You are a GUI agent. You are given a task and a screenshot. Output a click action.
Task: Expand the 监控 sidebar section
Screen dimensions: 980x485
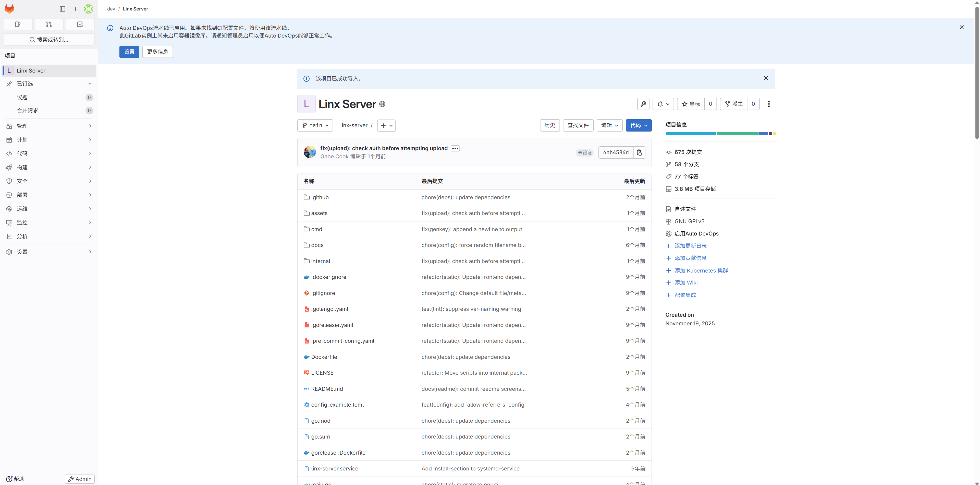pos(49,222)
